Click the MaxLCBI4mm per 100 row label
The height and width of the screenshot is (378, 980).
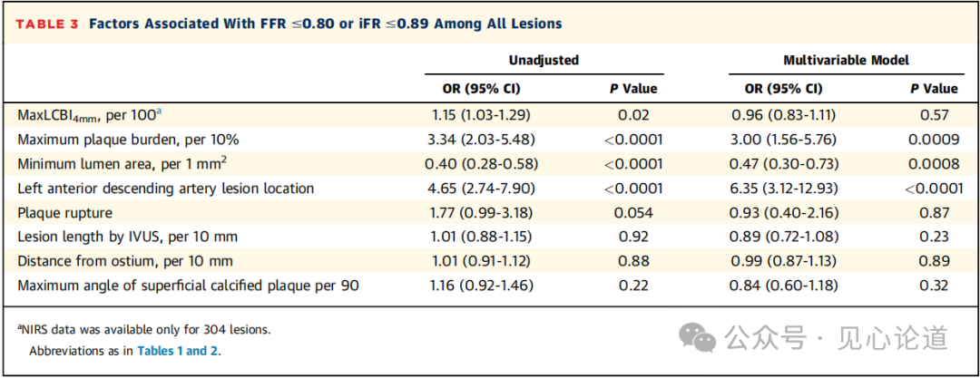coord(90,115)
